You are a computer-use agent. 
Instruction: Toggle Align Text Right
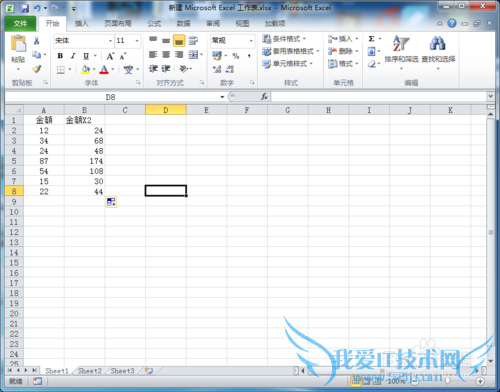click(x=179, y=54)
